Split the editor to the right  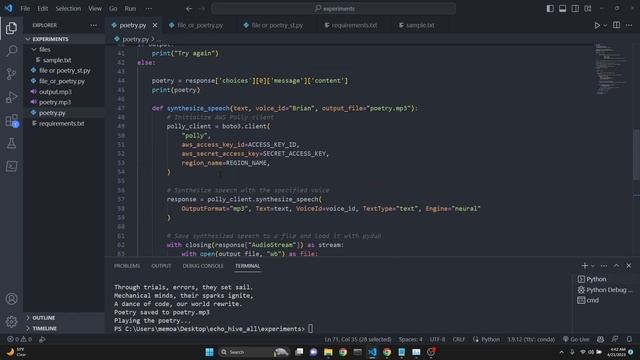[616, 25]
